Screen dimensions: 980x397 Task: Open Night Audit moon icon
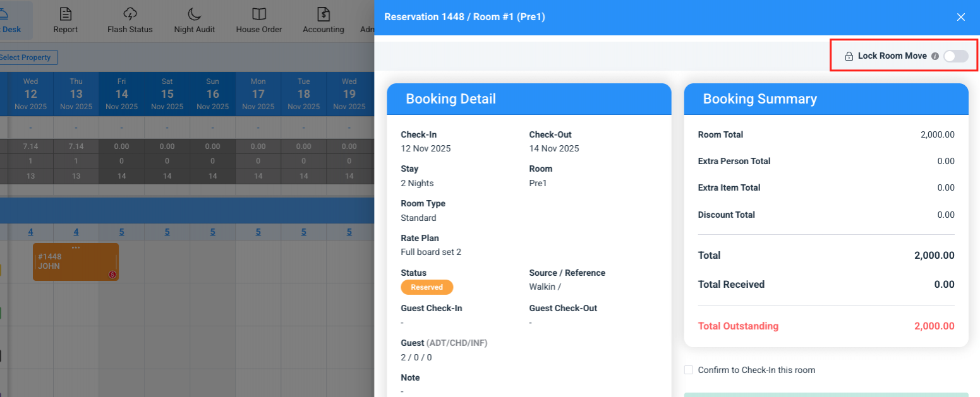click(x=195, y=15)
